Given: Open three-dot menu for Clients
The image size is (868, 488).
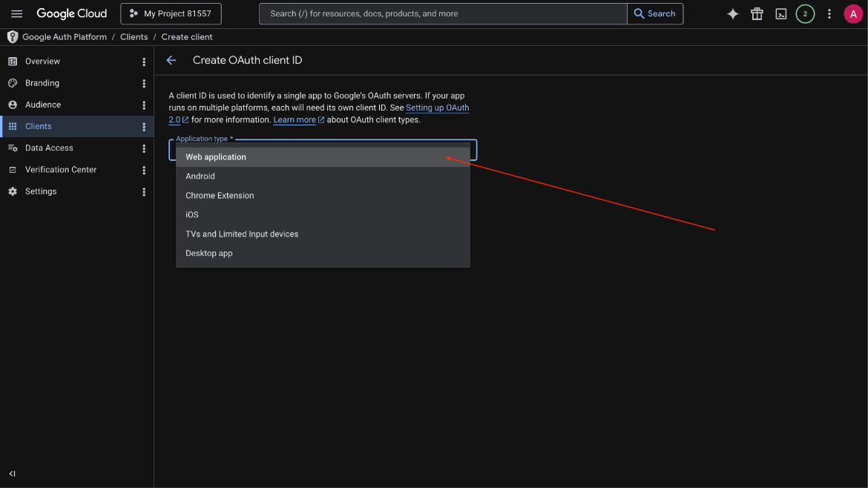Looking at the screenshot, I should [144, 127].
